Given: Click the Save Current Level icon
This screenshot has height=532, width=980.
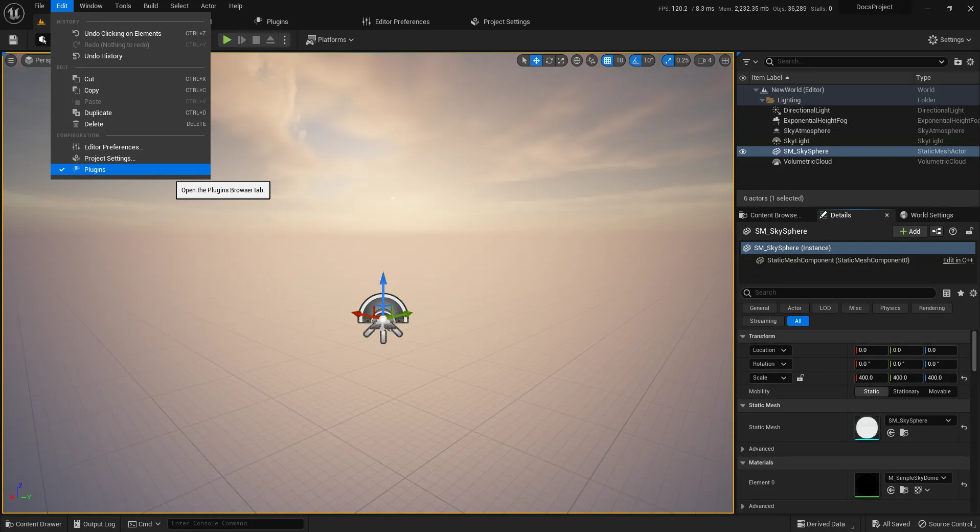Looking at the screenshot, I should (13, 40).
